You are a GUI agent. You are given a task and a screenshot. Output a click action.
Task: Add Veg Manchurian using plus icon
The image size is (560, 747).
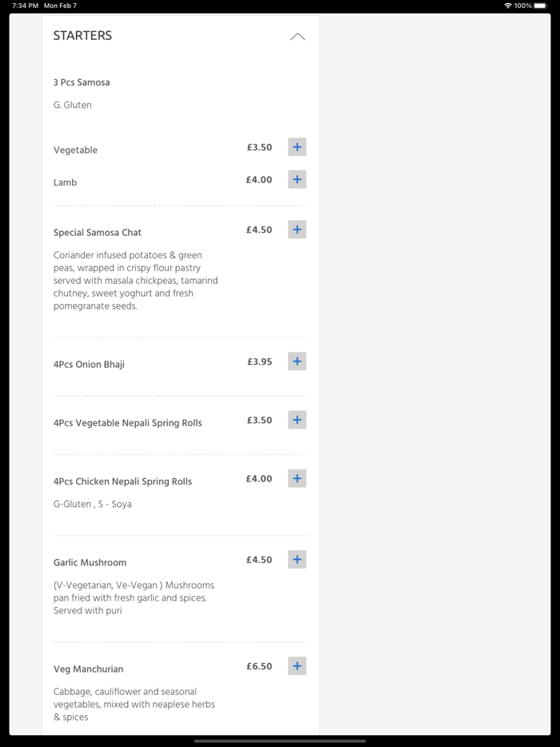[x=297, y=666]
